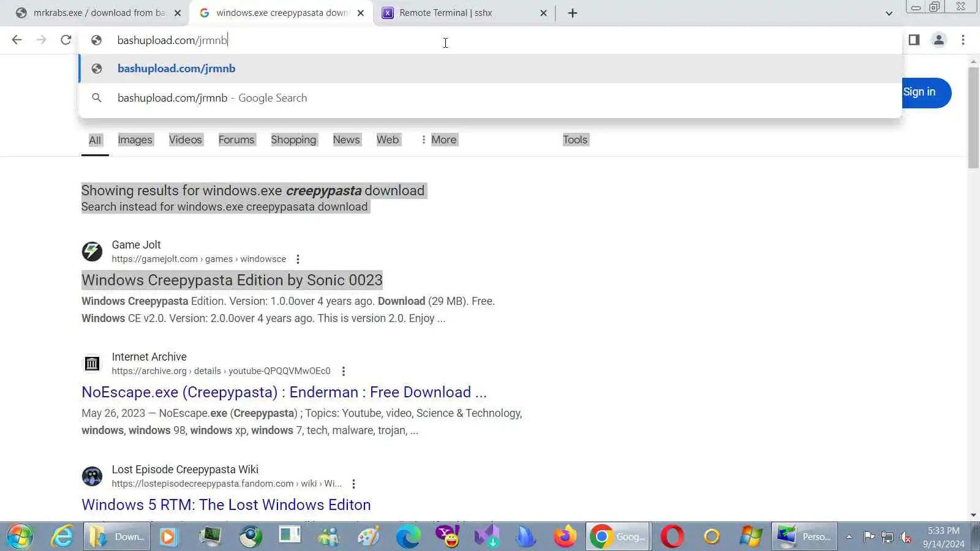
Task: Launch the media player from the taskbar
Action: [x=168, y=537]
